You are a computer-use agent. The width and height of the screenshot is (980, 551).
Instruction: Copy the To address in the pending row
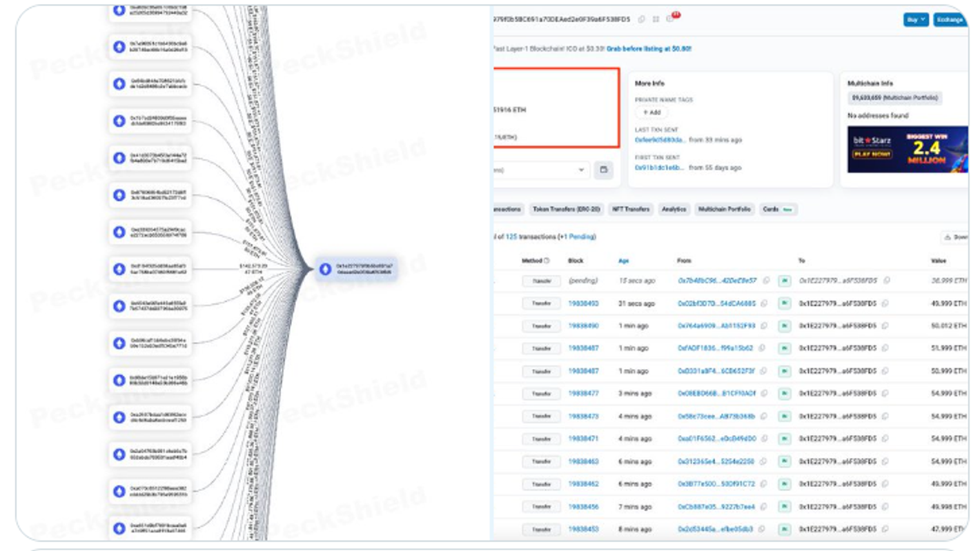[x=885, y=281]
